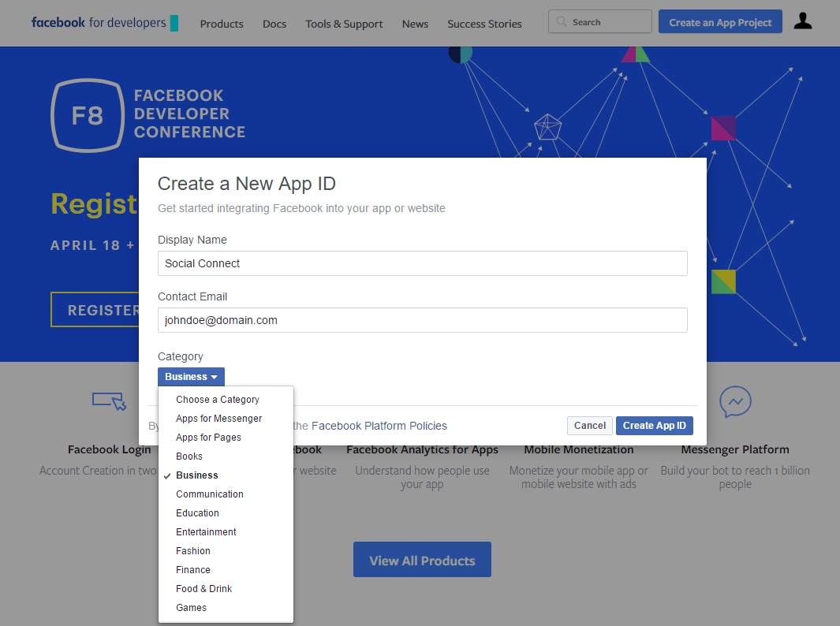Screen dimensions: 840x626
Task: Select Fashion category
Action: coord(226,551)
